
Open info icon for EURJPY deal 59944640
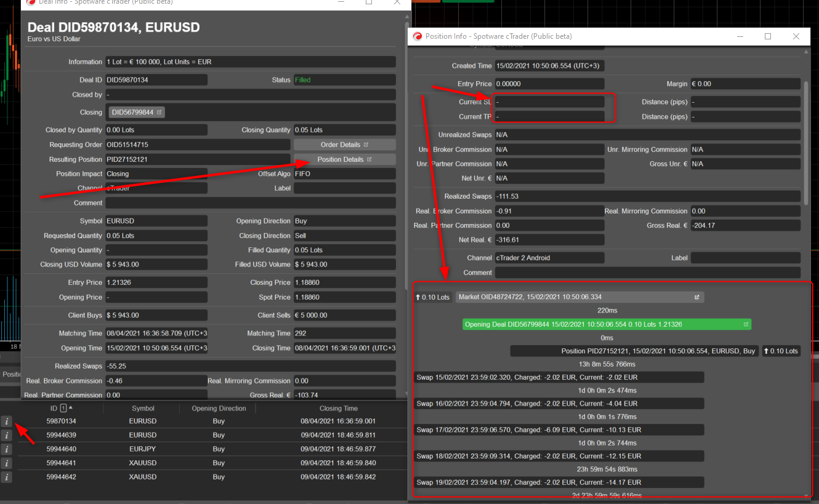tap(6, 449)
